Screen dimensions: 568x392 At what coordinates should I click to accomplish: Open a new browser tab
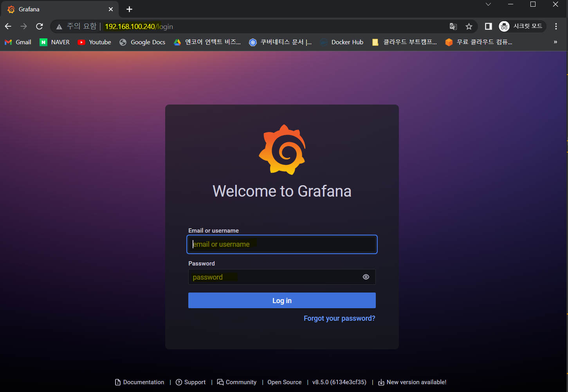129,9
